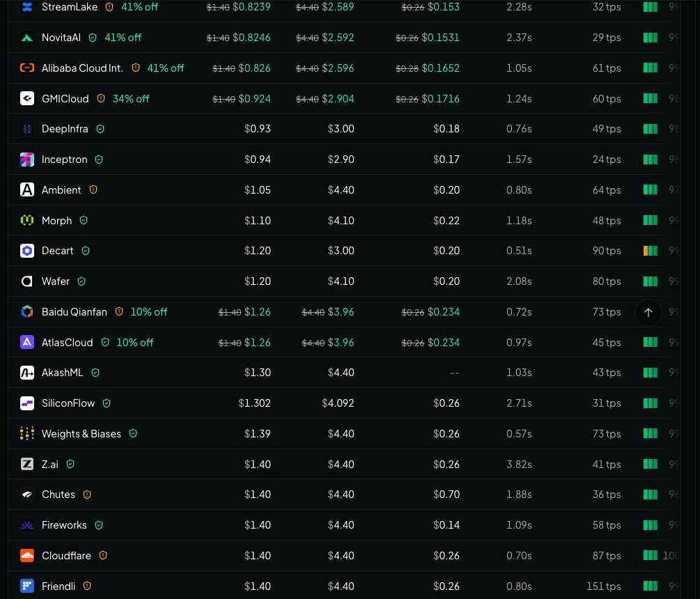
Task: Click the green shield icon beside Fireworks
Action: point(99,525)
